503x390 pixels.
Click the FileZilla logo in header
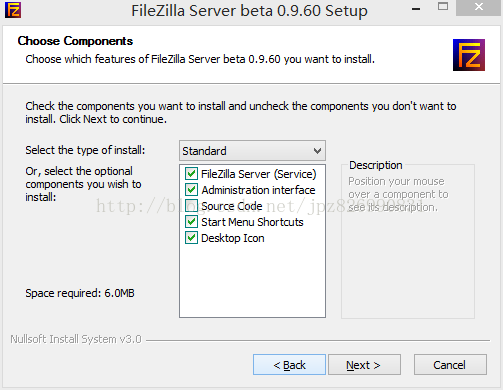[469, 55]
